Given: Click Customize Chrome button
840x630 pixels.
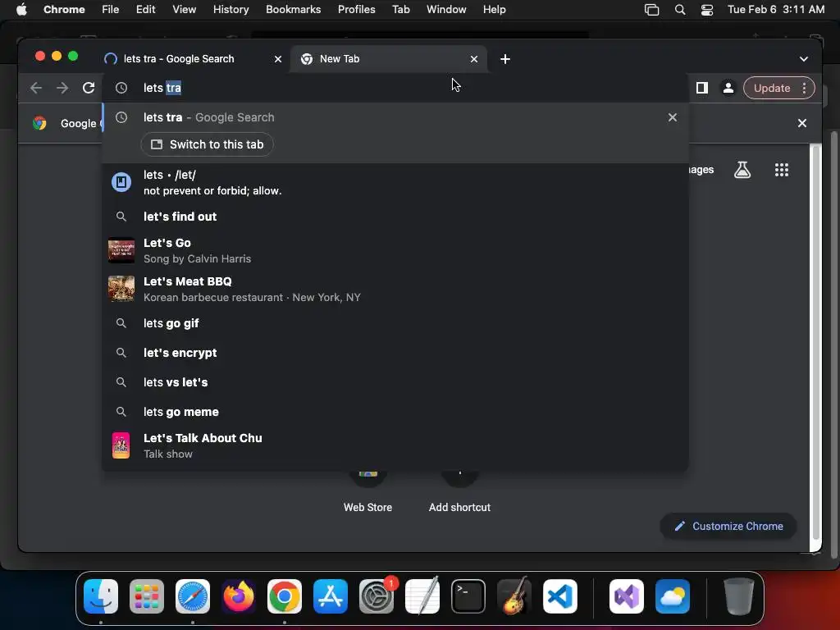Looking at the screenshot, I should pos(728,526).
